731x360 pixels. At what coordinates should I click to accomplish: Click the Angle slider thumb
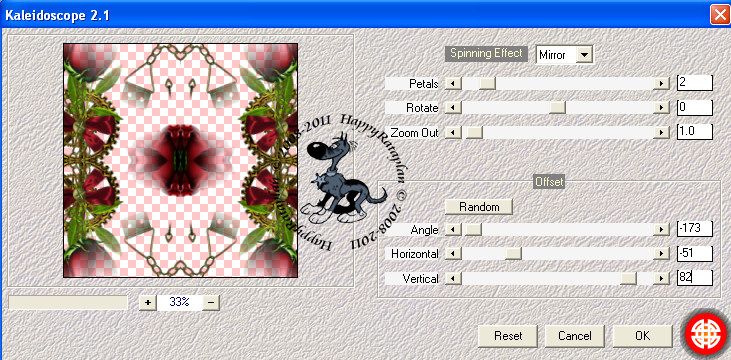473,229
